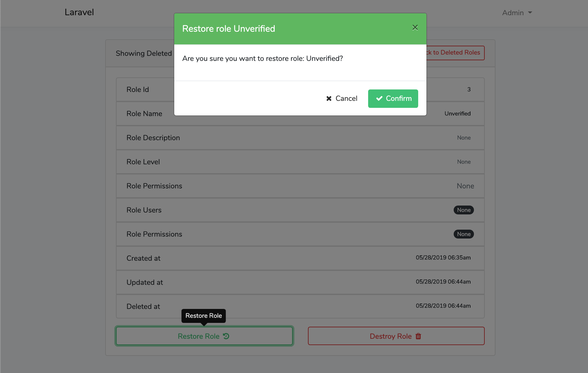
Task: Click the Destroy Role button
Action: [396, 336]
